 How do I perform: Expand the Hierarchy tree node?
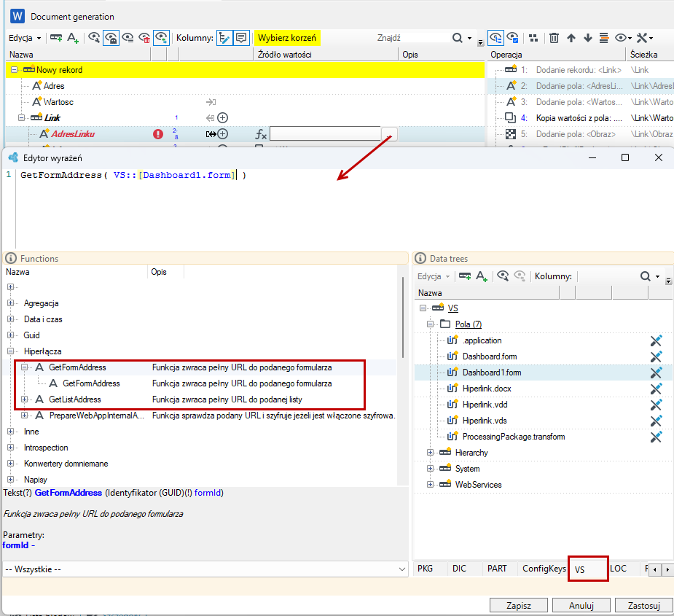click(430, 453)
